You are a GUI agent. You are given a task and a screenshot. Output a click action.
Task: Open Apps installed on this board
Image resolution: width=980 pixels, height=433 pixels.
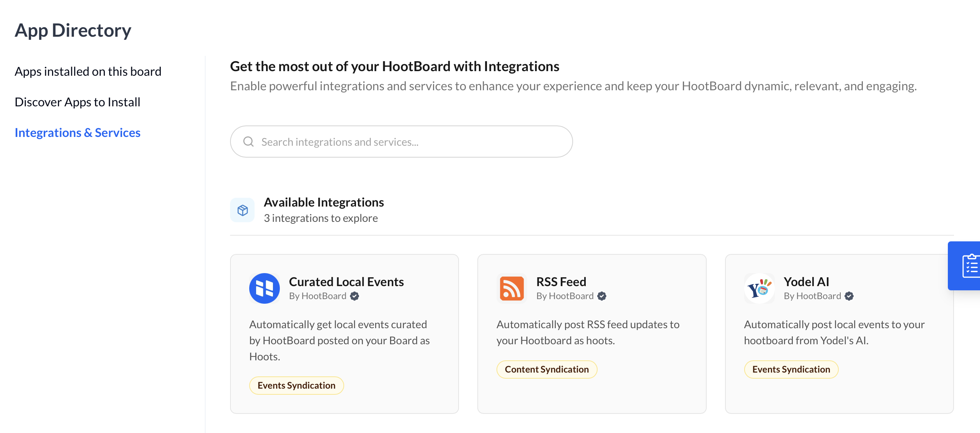coord(88,72)
